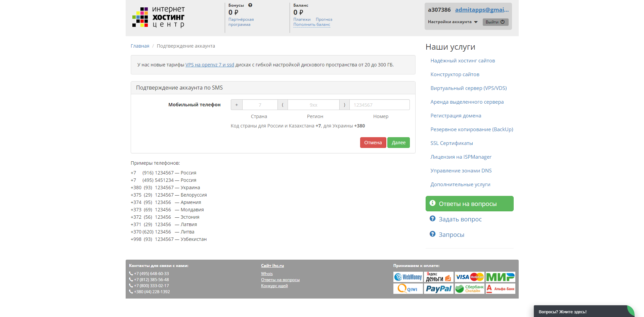Open the Платежи link
The image size is (644, 317).
tap(302, 19)
